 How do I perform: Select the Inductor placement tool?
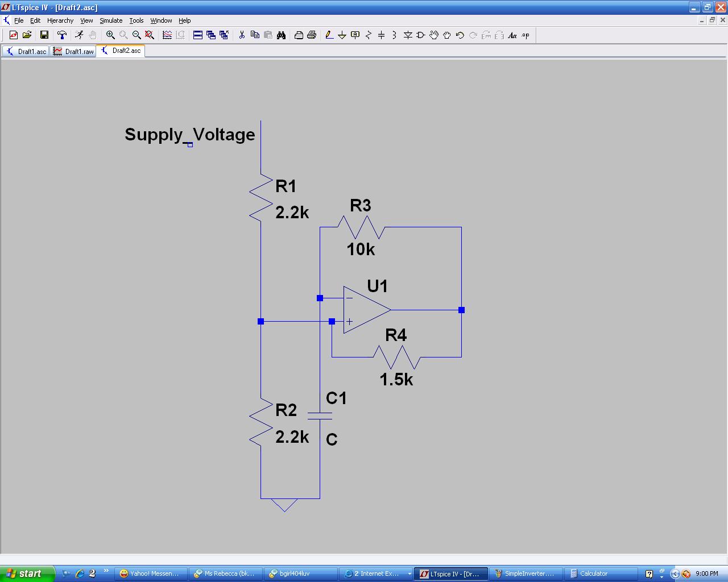click(x=395, y=35)
